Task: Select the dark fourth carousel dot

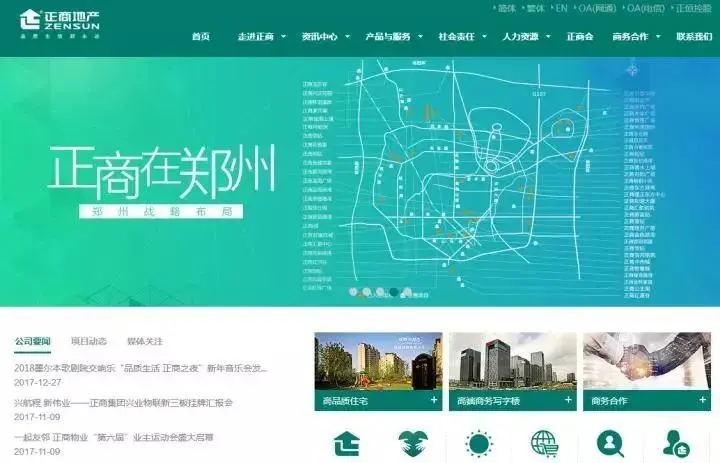Action: tap(394, 292)
